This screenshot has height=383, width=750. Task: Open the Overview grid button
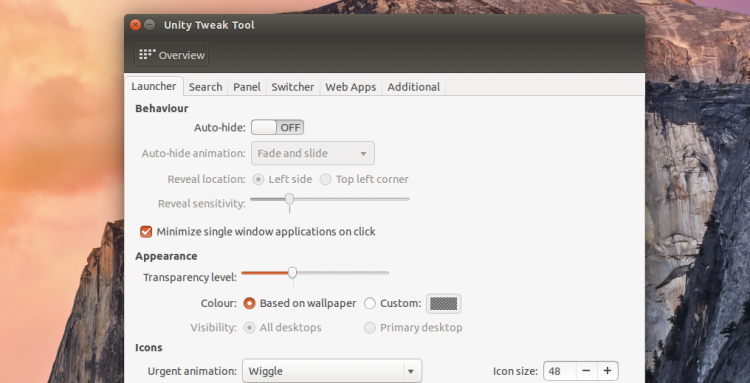[172, 55]
